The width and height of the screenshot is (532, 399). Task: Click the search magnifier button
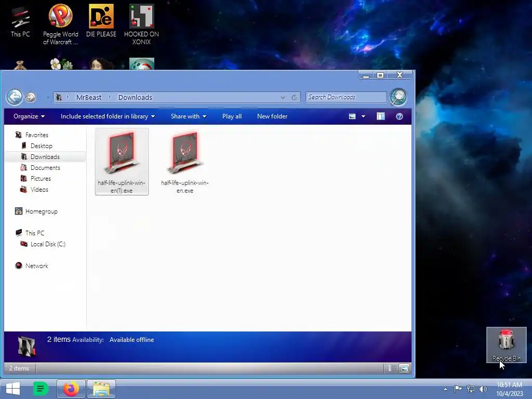[398, 97]
